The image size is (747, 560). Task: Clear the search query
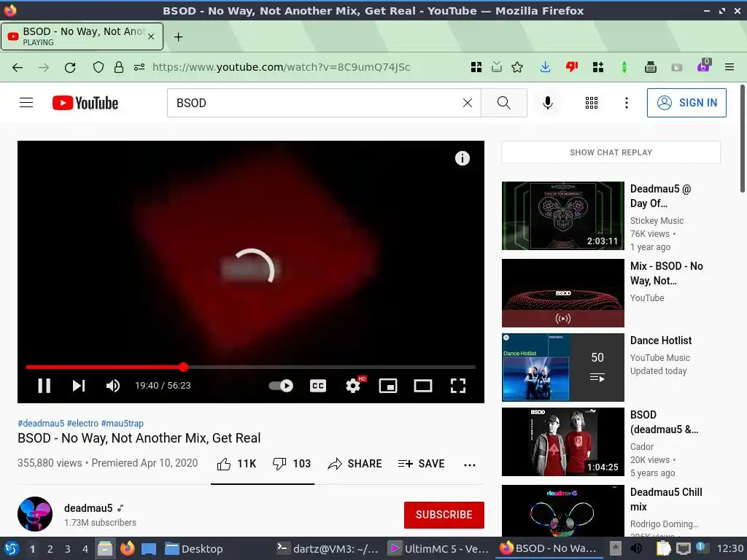468,103
